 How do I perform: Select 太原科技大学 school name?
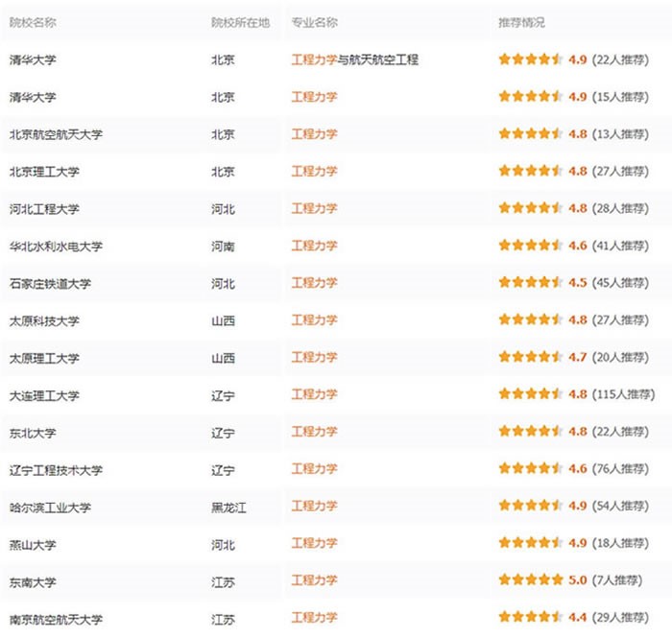(x=44, y=320)
